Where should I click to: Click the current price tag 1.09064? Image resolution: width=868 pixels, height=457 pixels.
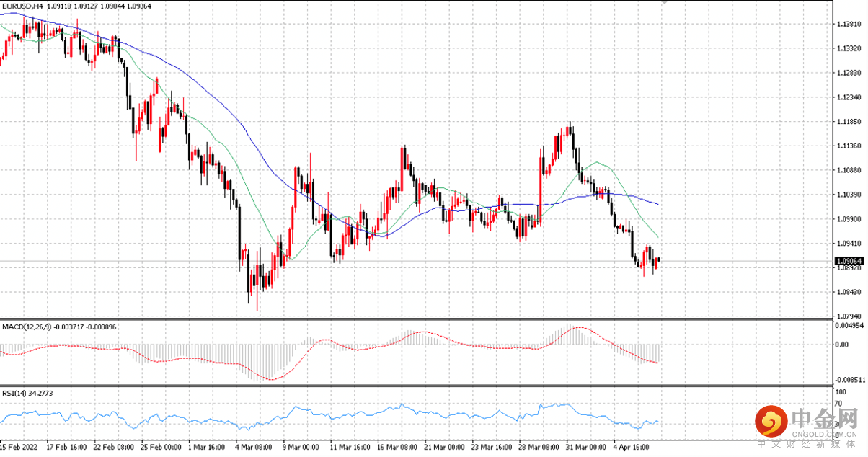[849, 261]
